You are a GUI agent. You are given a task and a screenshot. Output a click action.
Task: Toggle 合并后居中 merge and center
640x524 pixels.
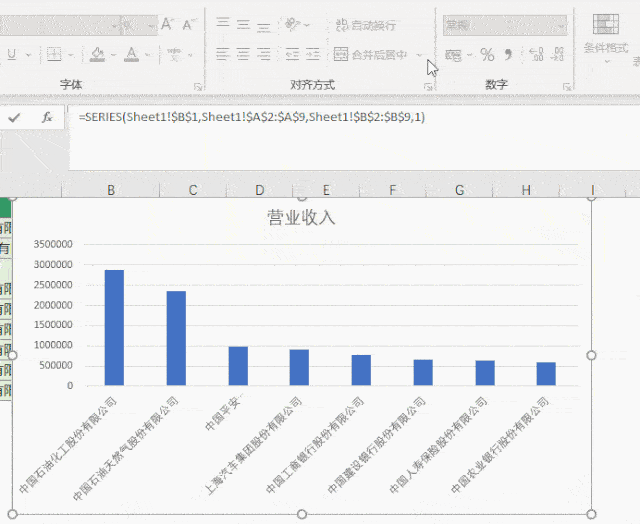click(370, 55)
